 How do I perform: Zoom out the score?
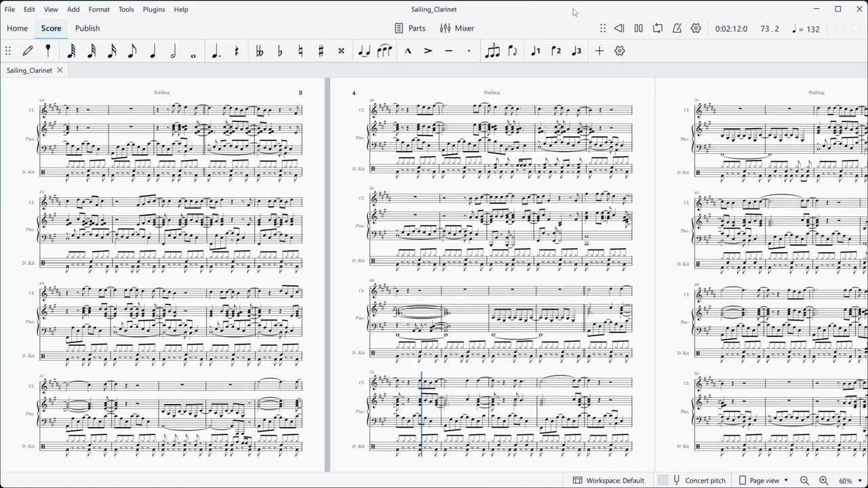click(804, 481)
